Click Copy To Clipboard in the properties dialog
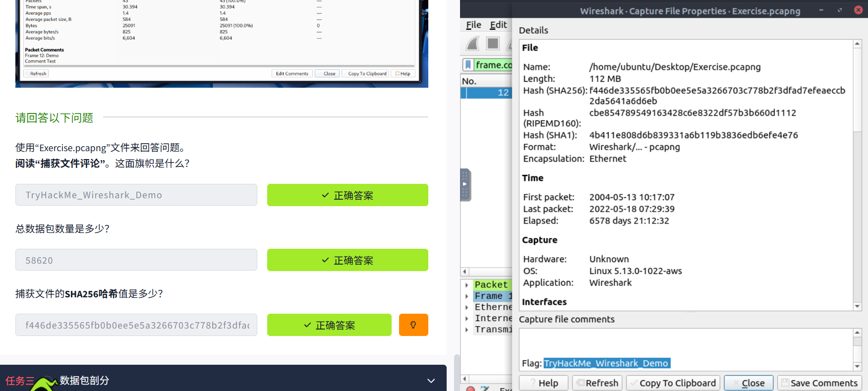The height and width of the screenshot is (391, 868). (x=673, y=383)
